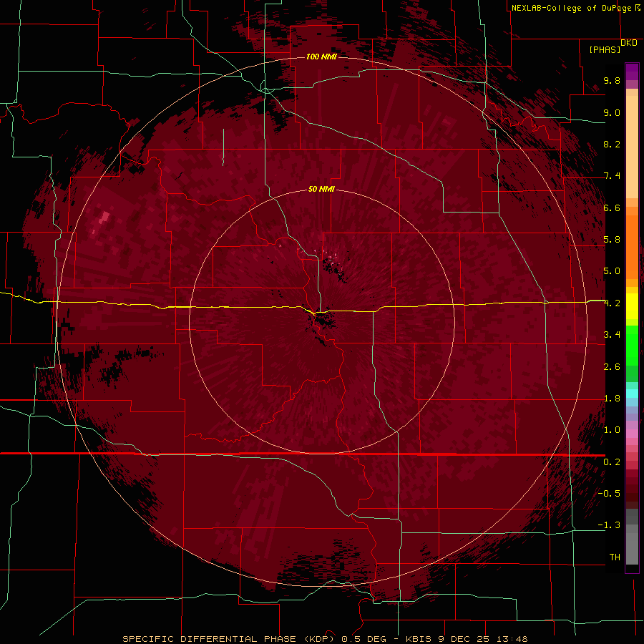This screenshot has height=644, width=644.
Task: Click the 5.0 legend value
Action: pos(612,271)
